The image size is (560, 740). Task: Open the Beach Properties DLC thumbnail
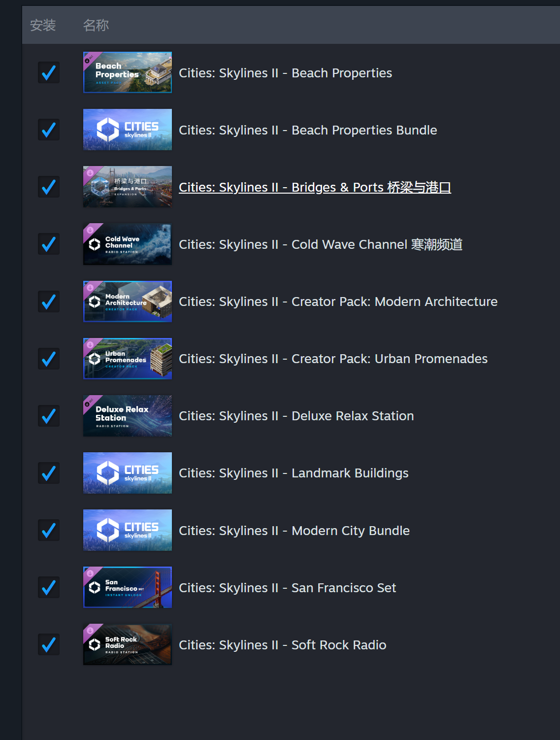click(128, 72)
